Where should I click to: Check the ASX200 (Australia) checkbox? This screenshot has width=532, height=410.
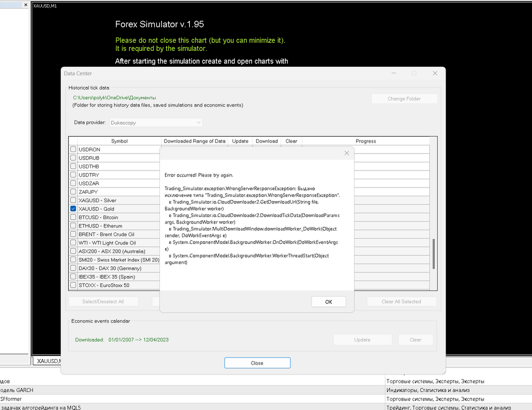pyautogui.click(x=73, y=251)
